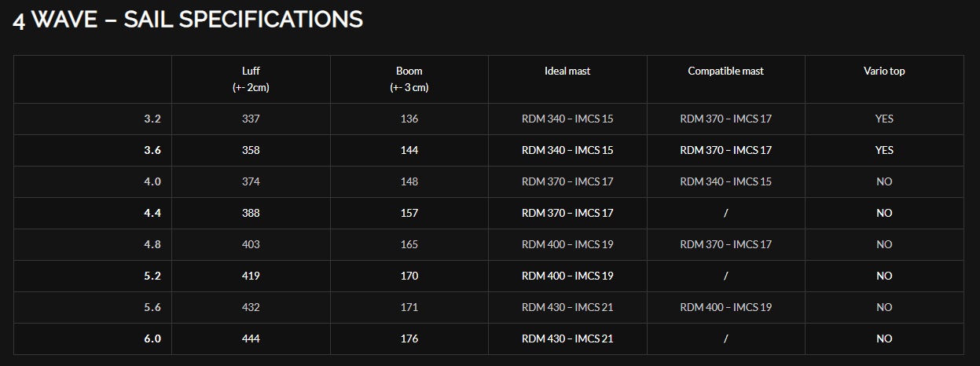
Task: Select the 3.6 sail size row label
Action: click(x=152, y=150)
